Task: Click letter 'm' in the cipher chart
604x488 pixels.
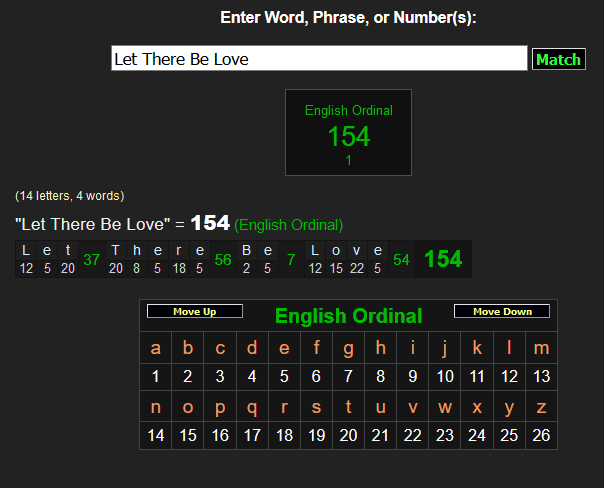Action: pyautogui.click(x=541, y=348)
